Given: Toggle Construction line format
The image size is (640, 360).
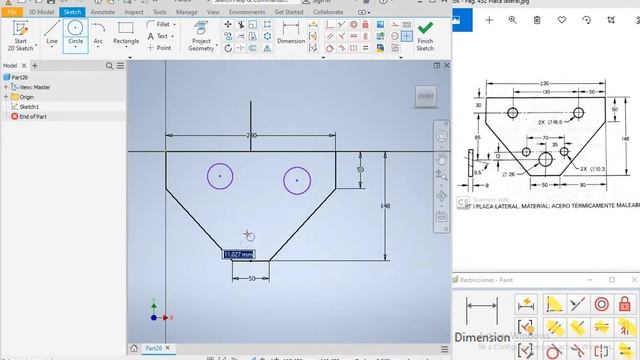Looking at the screenshot, I should (x=395, y=24).
